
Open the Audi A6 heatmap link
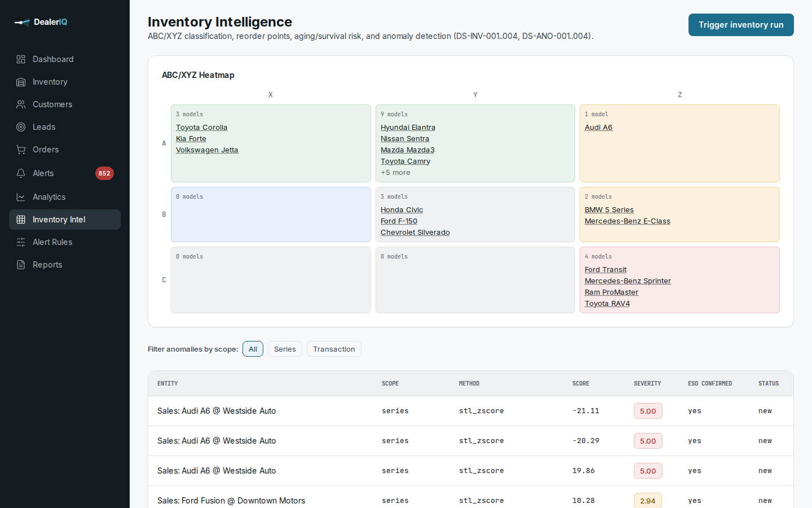tap(598, 128)
